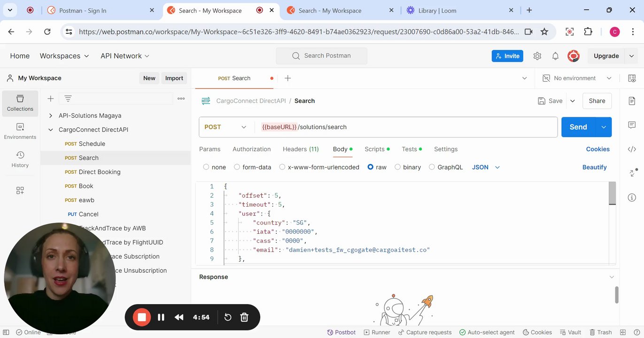Open the related requests pane icon
644x338 pixels.
pyautogui.click(x=632, y=173)
